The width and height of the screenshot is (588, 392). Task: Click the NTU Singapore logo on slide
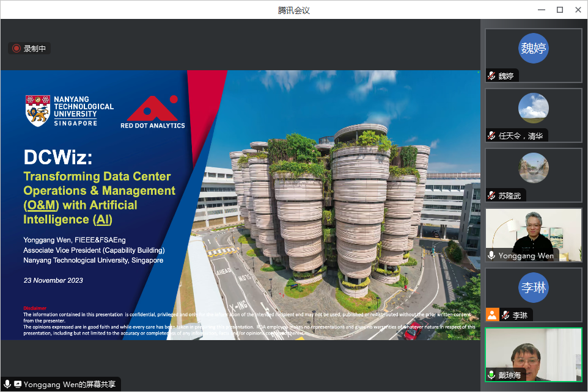pyautogui.click(x=70, y=111)
